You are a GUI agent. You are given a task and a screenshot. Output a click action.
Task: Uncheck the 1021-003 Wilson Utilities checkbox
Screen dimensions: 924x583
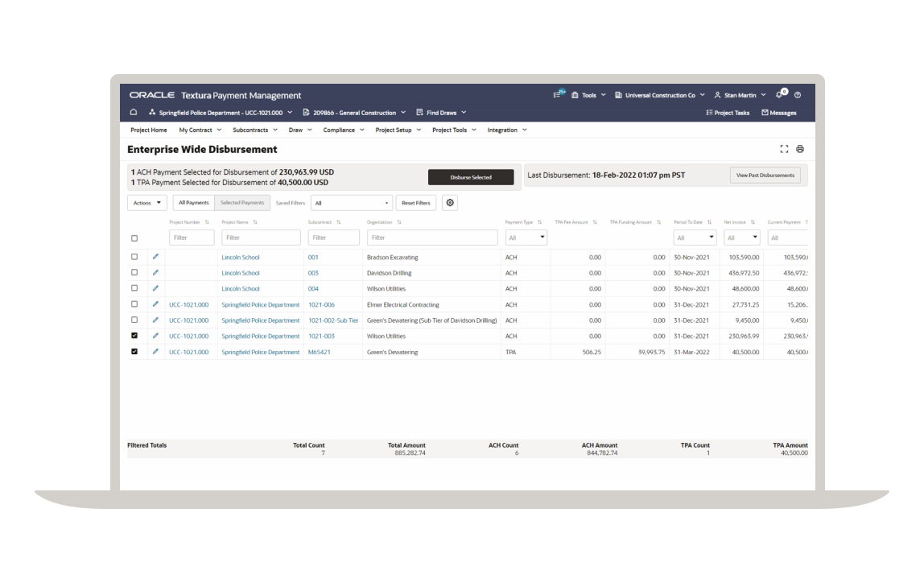click(x=134, y=336)
